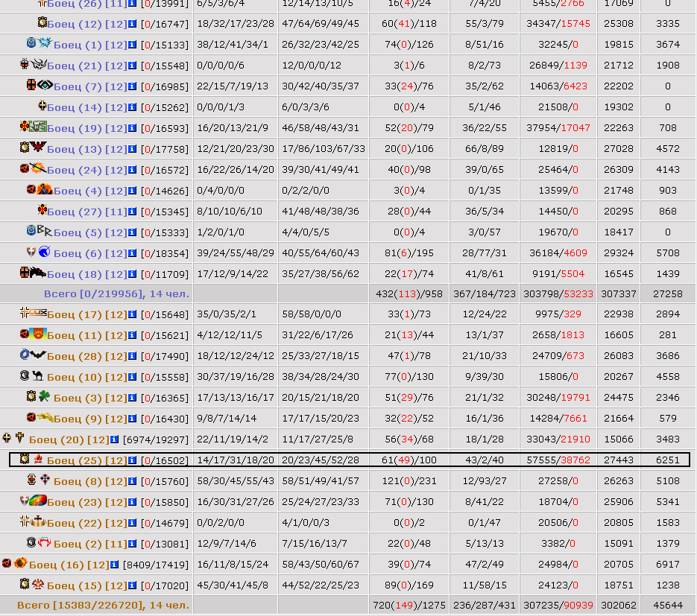Click info icon next to Боец (13)
The image size is (697, 616).
tap(132, 149)
